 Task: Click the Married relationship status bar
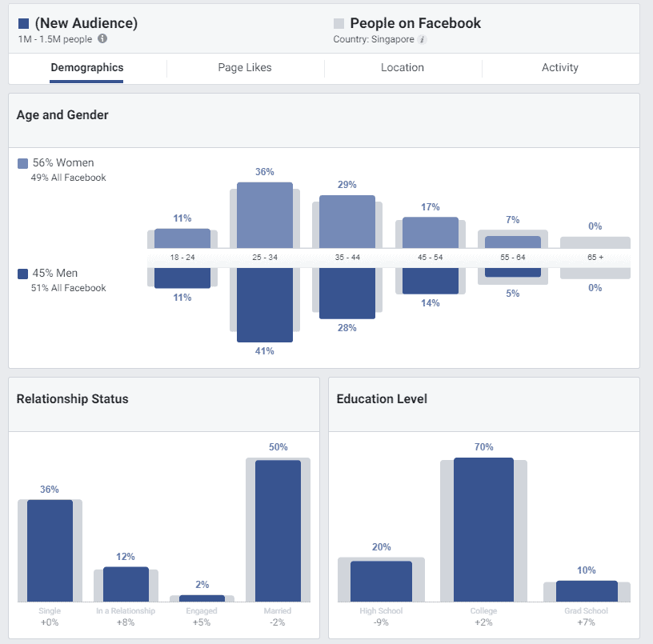(x=278, y=530)
